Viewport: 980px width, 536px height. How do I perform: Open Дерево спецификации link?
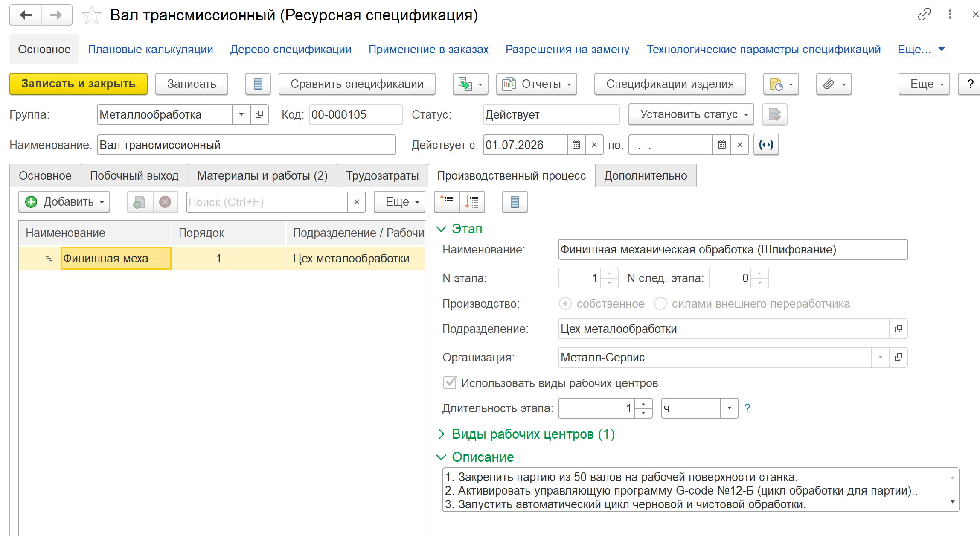(291, 49)
